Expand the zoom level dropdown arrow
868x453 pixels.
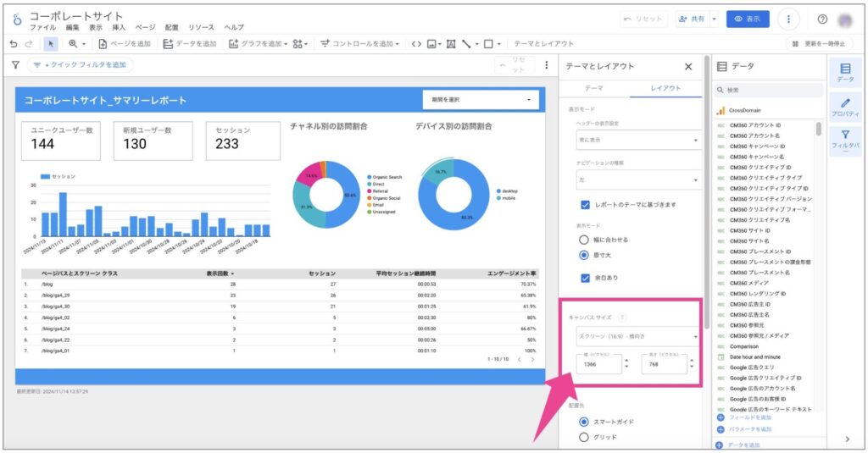tap(84, 44)
